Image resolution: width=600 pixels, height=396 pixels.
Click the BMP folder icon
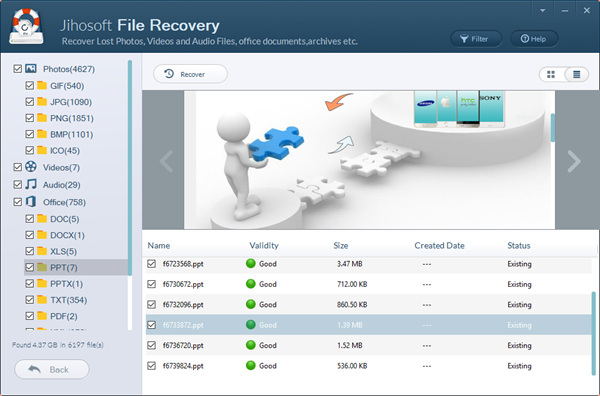42,134
